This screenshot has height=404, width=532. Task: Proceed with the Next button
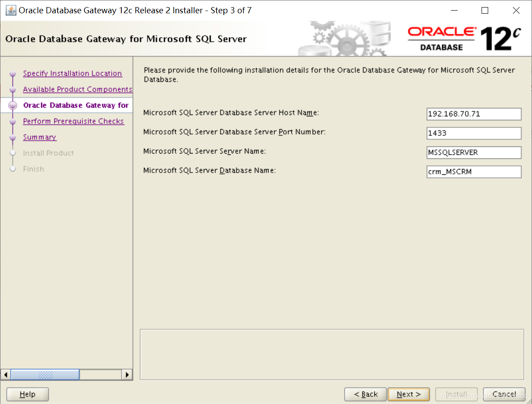(409, 394)
